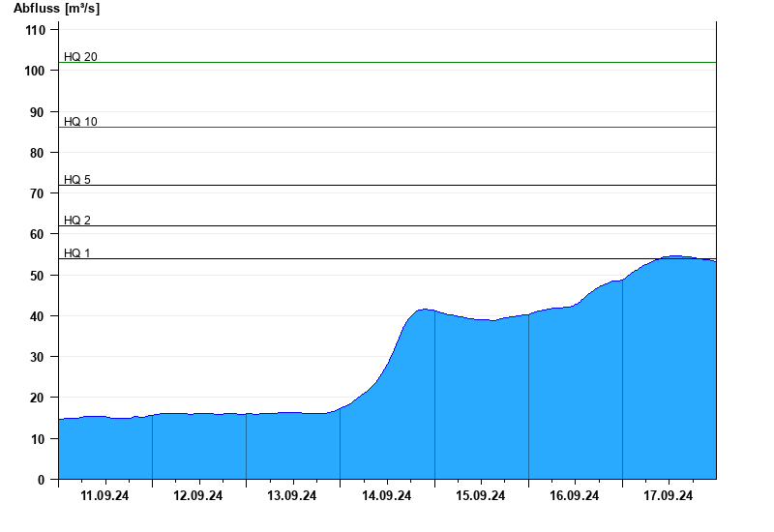Click the 0 value on y-axis
This screenshot has height=532, width=774.
tap(42, 480)
